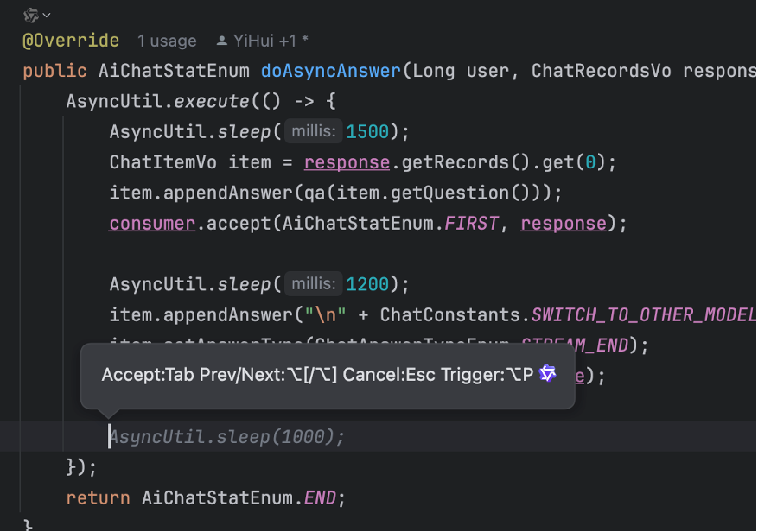Image resolution: width=758 pixels, height=532 pixels.
Task: Click the ChatRecordsVo parameter type
Action: [x=602, y=71]
